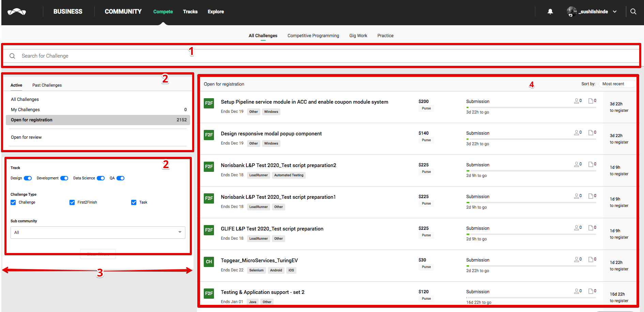Screen dimensions: 644x312
Task: Click submissions icon for Design responsive modal
Action: point(591,133)
